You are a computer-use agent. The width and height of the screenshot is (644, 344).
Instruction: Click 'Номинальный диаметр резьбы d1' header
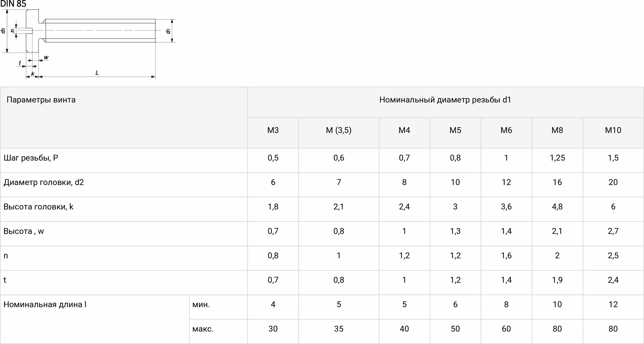(445, 100)
